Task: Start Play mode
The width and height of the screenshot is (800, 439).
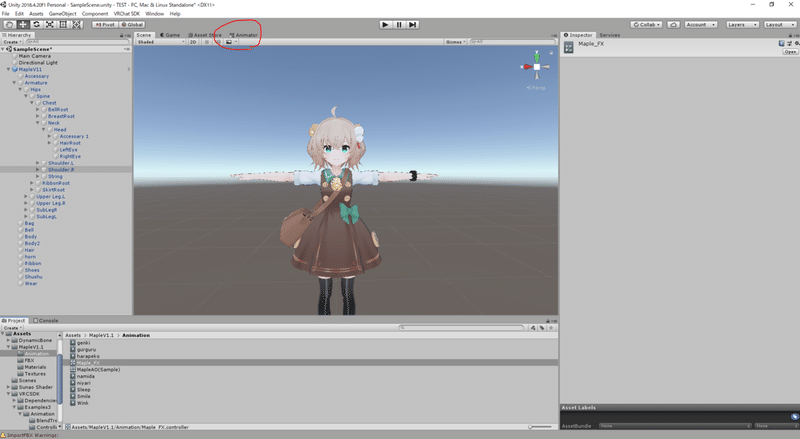Action: click(x=386, y=25)
